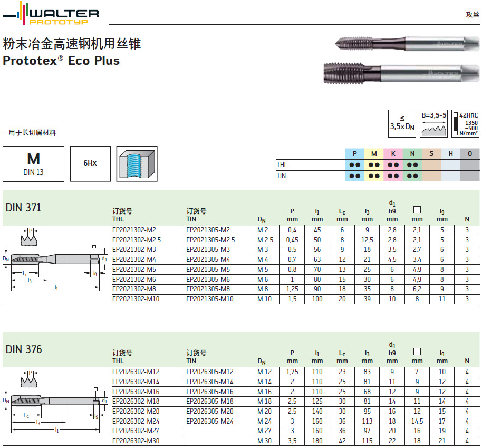Viewport: 482px width, 448px height.
Task: Click the yellow M material group header
Action: click(x=374, y=153)
